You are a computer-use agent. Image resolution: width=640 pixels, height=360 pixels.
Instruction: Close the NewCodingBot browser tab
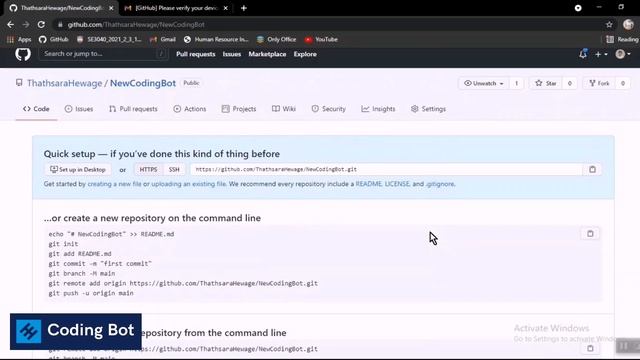[111, 8]
